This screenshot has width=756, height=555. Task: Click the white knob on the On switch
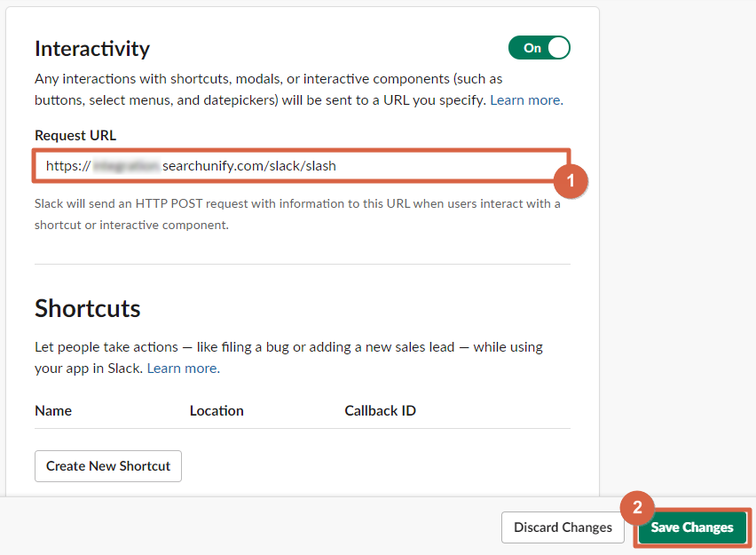coord(558,48)
